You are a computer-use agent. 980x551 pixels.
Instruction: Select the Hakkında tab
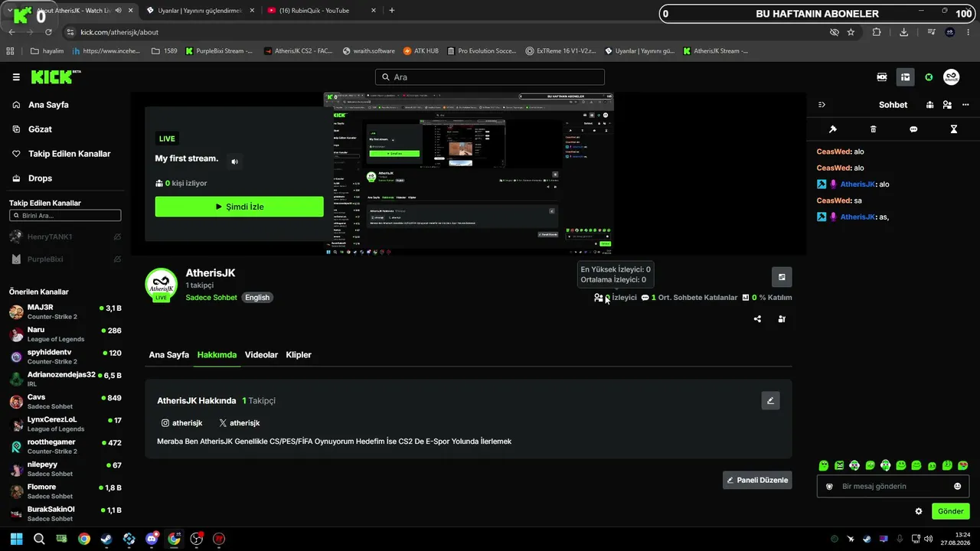[x=217, y=355]
